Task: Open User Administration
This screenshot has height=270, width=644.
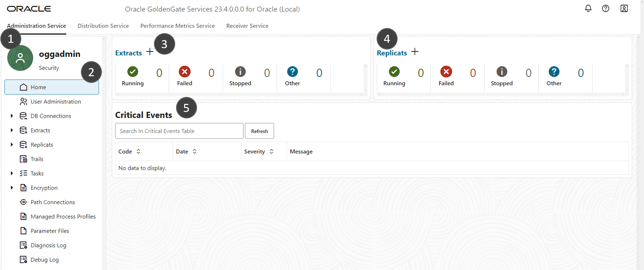Action: pos(56,101)
